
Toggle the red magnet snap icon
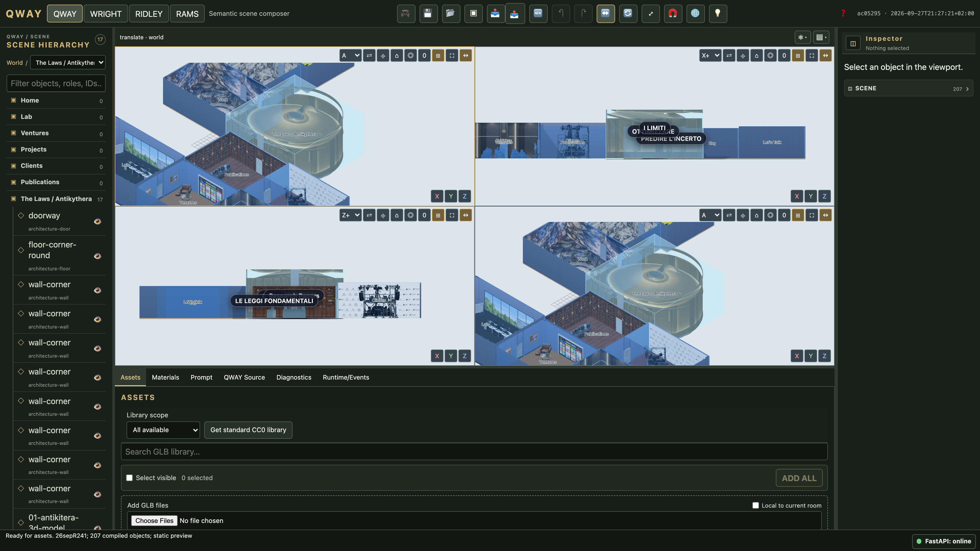[673, 14]
